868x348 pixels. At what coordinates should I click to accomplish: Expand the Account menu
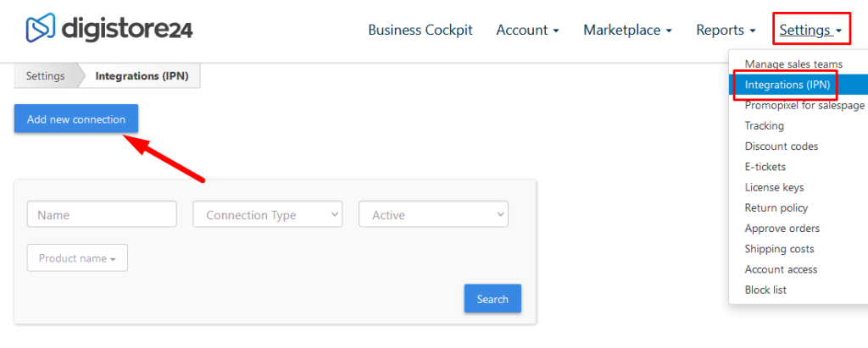[x=527, y=30]
